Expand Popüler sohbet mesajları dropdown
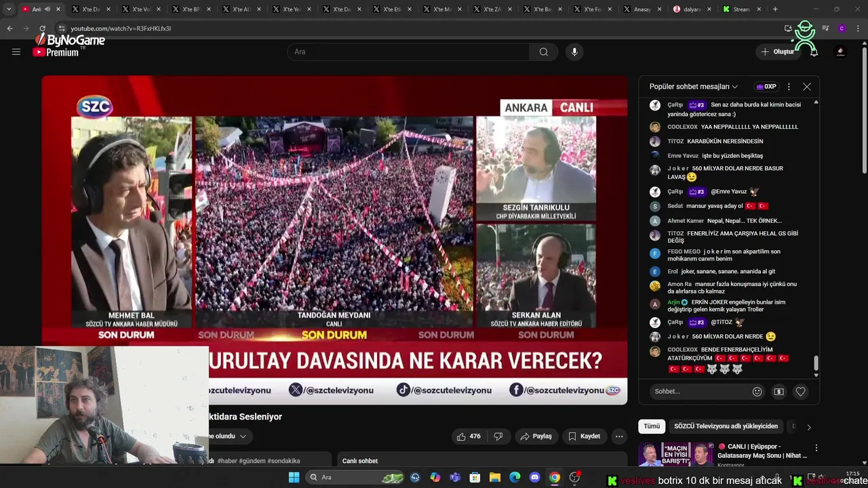The height and width of the screenshot is (488, 868). [694, 87]
